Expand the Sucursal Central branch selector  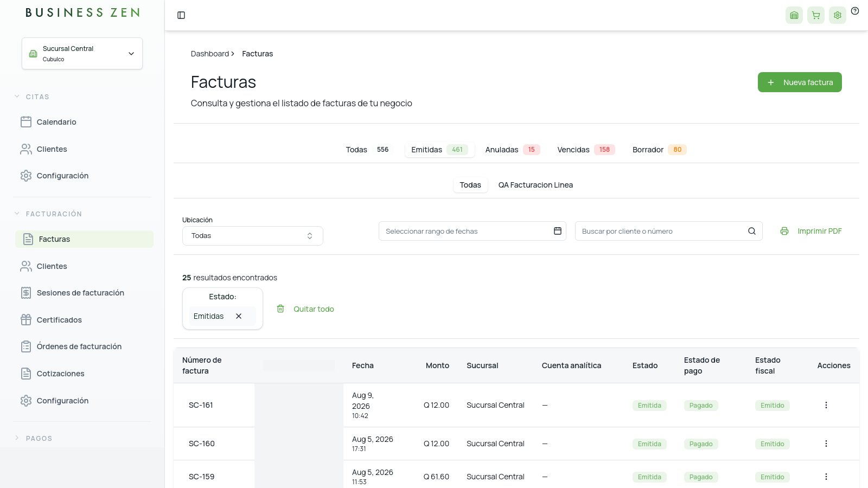tap(82, 54)
